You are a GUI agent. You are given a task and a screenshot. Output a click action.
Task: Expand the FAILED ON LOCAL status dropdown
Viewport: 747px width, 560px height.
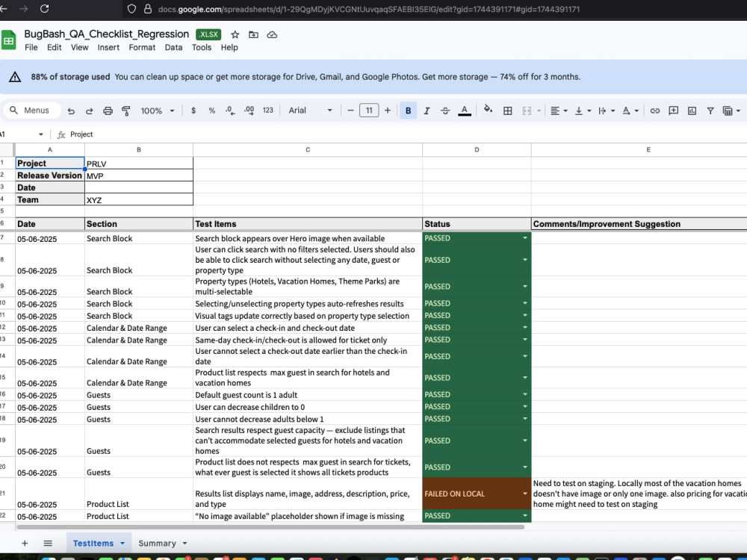coord(524,494)
